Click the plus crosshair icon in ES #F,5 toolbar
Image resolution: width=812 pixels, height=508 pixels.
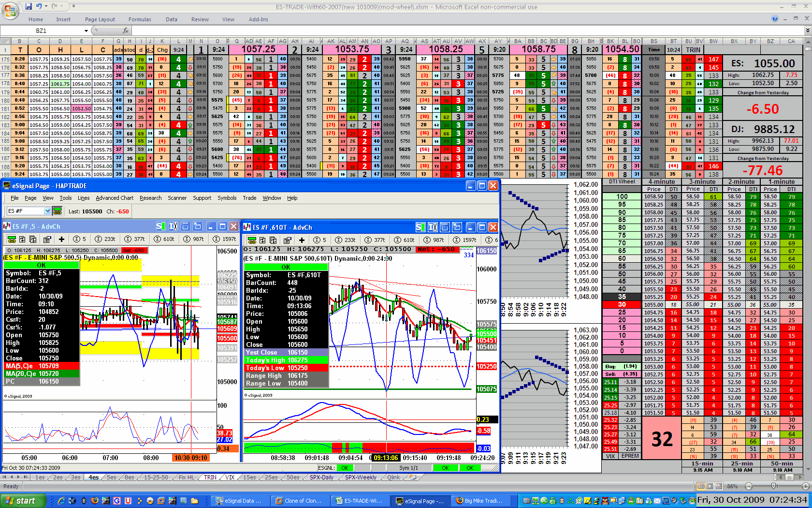coord(61,239)
